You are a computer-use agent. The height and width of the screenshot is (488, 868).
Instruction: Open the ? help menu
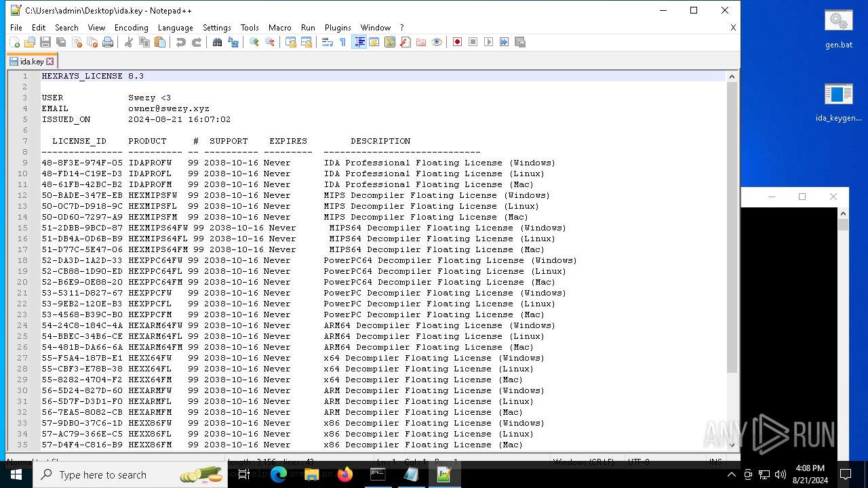coord(401,28)
